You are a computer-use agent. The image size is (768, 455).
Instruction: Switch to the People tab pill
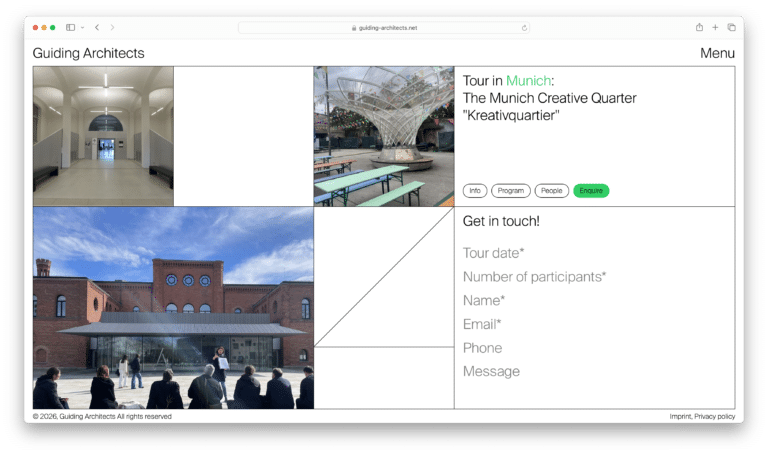point(551,190)
